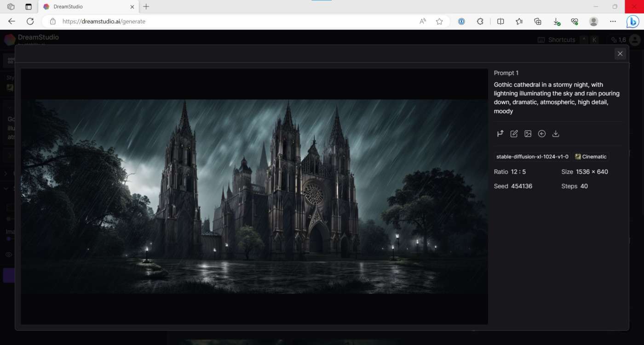Add page to favorites star icon
Image resolution: width=644 pixels, height=345 pixels.
[439, 21]
